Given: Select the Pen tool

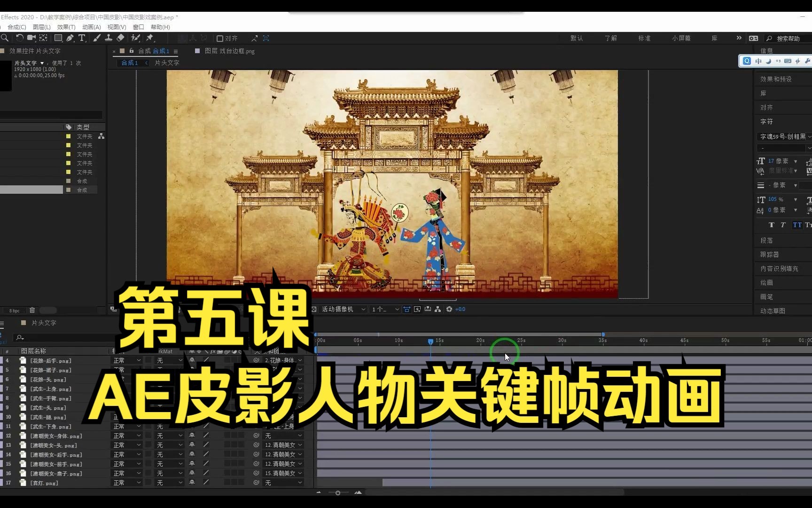Looking at the screenshot, I should [70, 38].
